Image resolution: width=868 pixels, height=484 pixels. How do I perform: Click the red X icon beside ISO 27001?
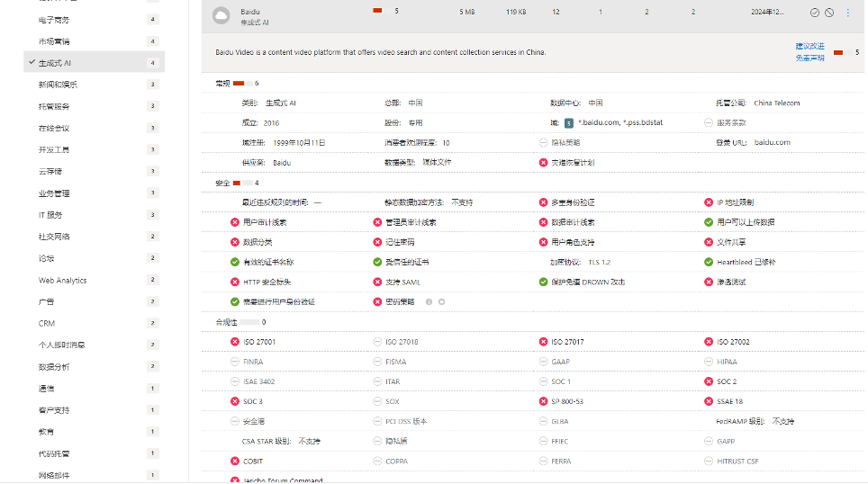click(x=235, y=342)
